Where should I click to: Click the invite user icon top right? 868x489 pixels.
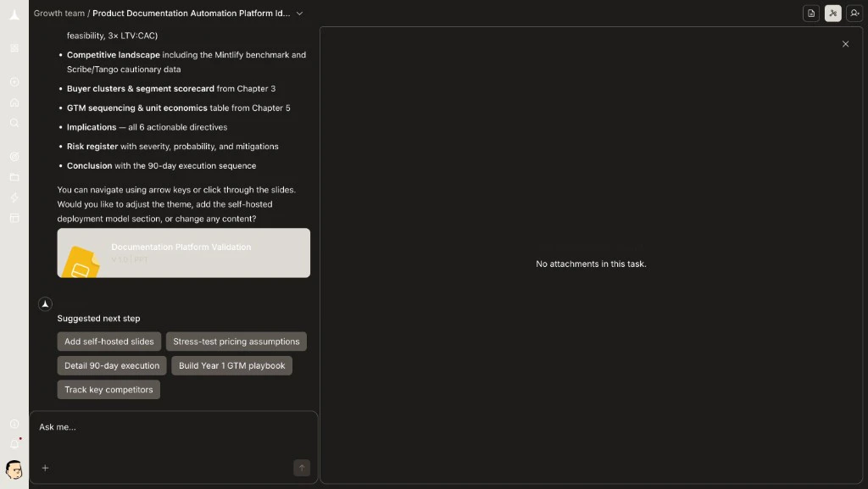[856, 14]
